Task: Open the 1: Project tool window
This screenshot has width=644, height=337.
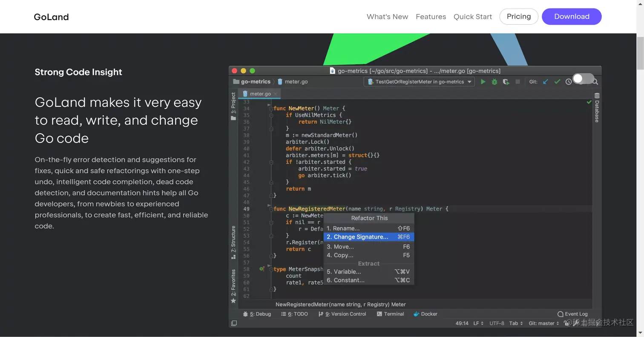Action: coord(233,106)
